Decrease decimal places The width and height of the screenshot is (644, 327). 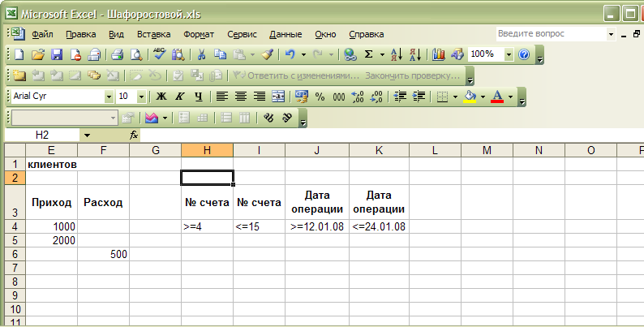pyautogui.click(x=376, y=97)
